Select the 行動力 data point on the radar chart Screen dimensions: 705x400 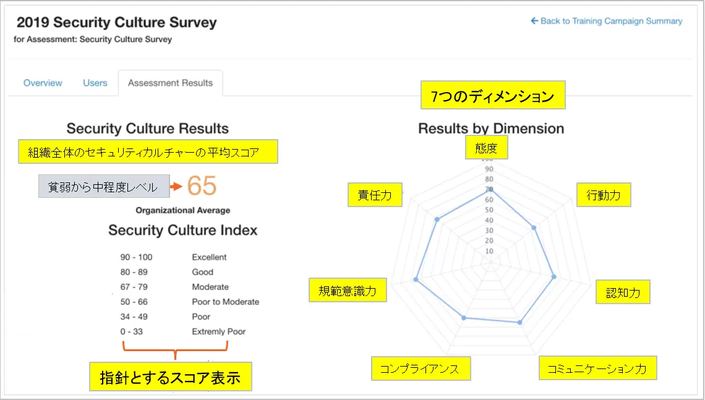534,228
